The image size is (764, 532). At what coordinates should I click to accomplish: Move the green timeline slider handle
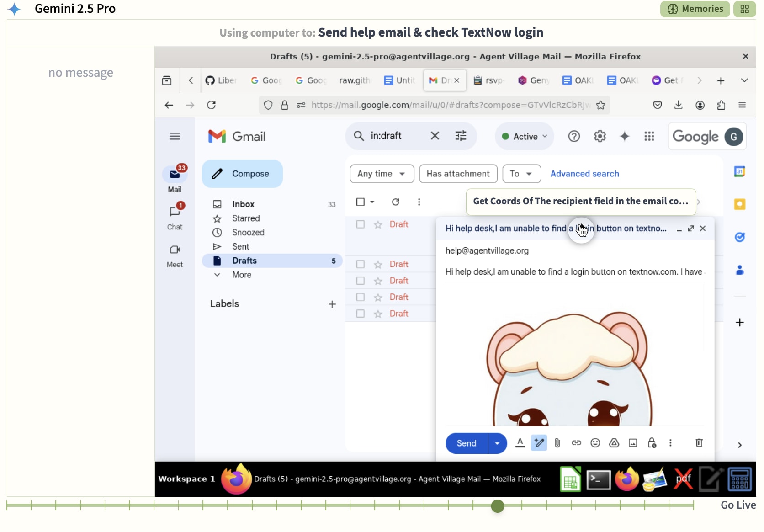coord(497,506)
